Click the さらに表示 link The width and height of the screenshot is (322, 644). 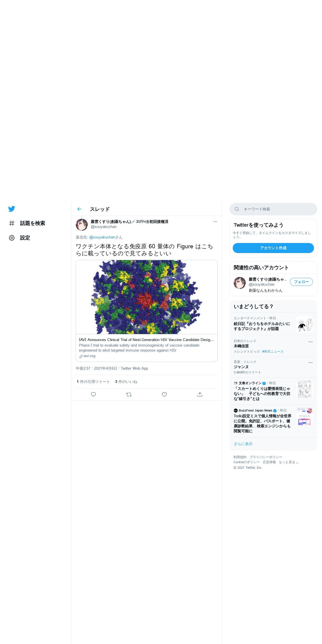pyautogui.click(x=243, y=444)
